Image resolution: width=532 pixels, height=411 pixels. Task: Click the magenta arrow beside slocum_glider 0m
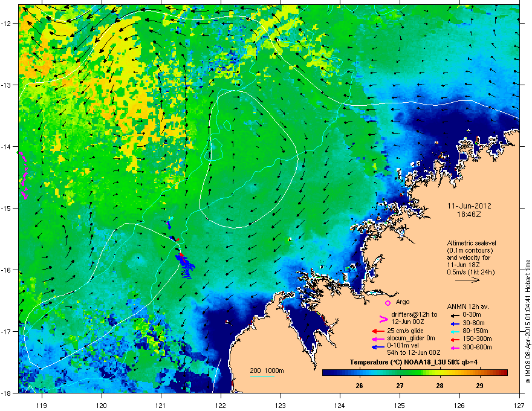click(377, 338)
